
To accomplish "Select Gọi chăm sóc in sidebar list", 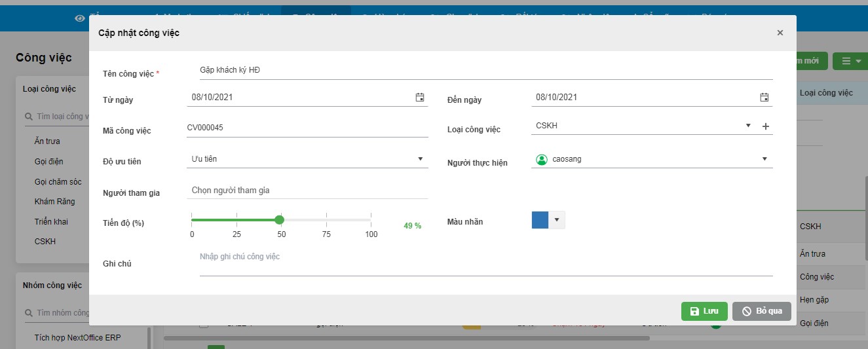I will 58,181.
